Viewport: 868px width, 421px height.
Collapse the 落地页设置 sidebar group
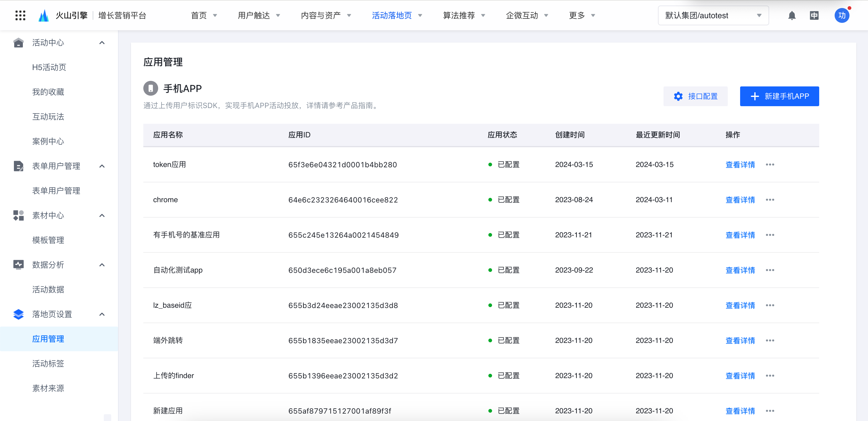click(102, 314)
